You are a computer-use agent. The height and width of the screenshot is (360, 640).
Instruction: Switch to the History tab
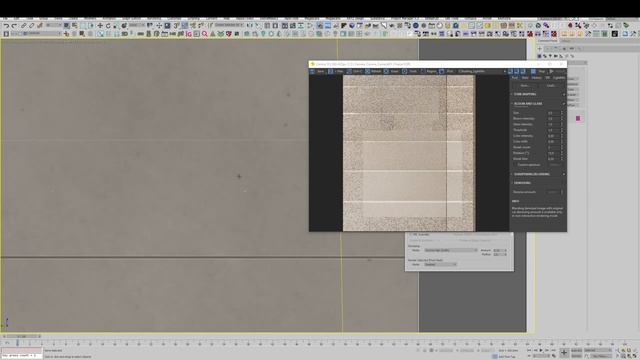(536, 78)
